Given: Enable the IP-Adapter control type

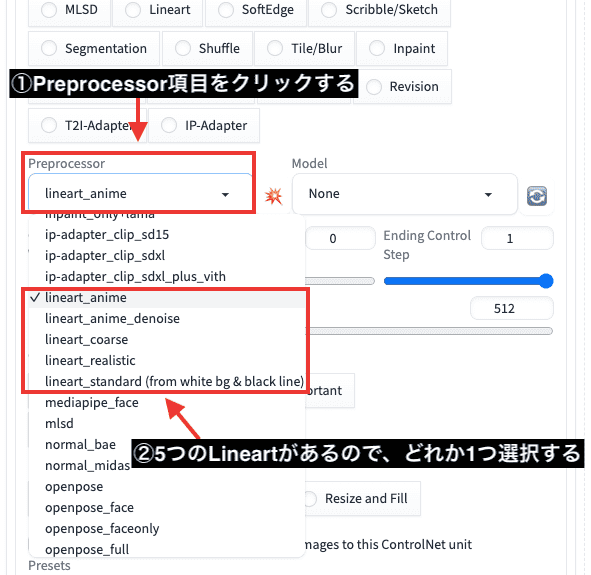Looking at the screenshot, I should (169, 125).
